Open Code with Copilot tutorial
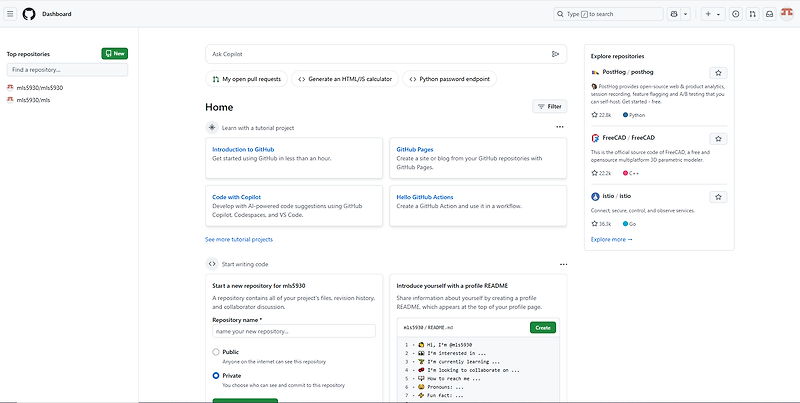The height and width of the screenshot is (403, 800). pyautogui.click(x=236, y=197)
